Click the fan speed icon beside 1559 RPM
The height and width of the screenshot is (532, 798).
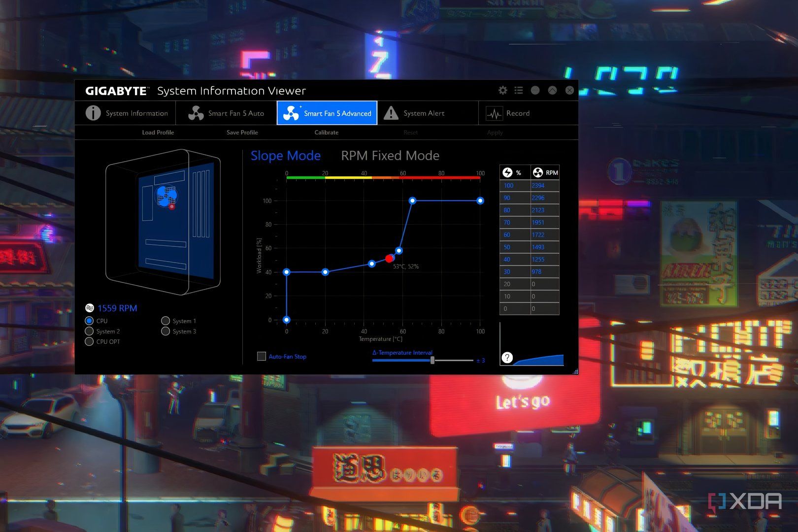point(90,308)
